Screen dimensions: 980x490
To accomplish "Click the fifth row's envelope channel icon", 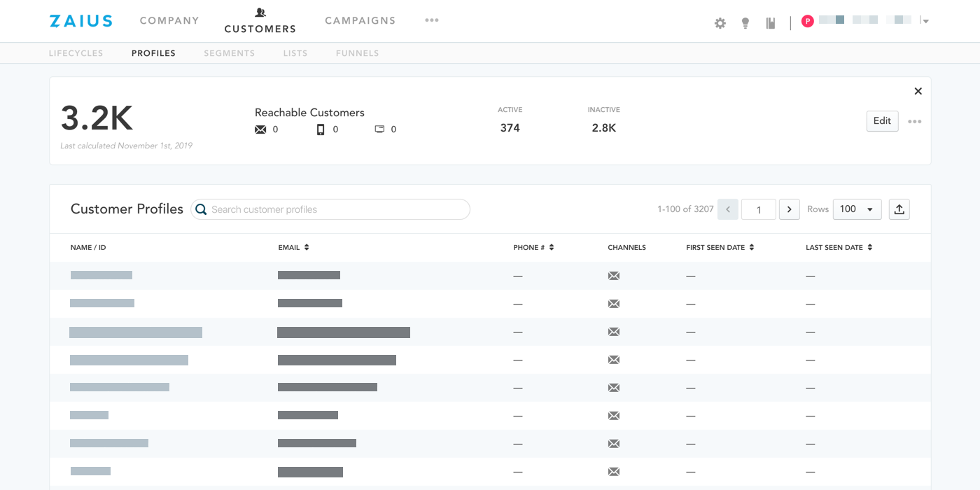I will click(x=614, y=388).
